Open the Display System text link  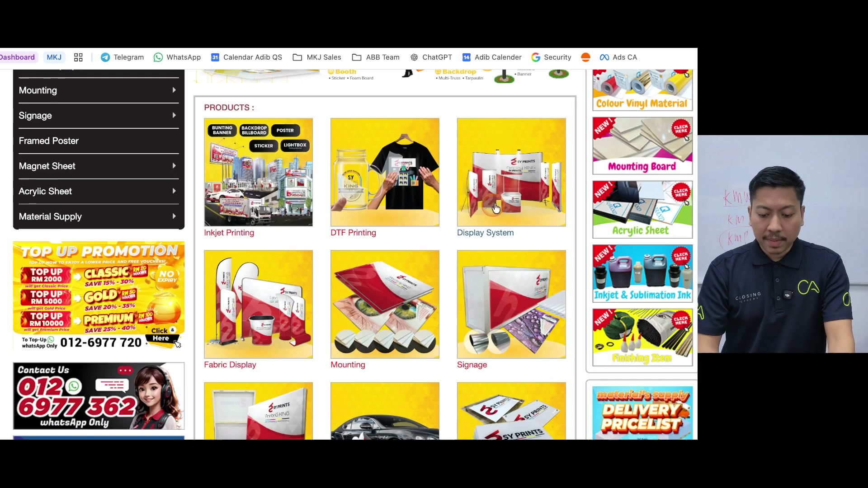pos(485,233)
